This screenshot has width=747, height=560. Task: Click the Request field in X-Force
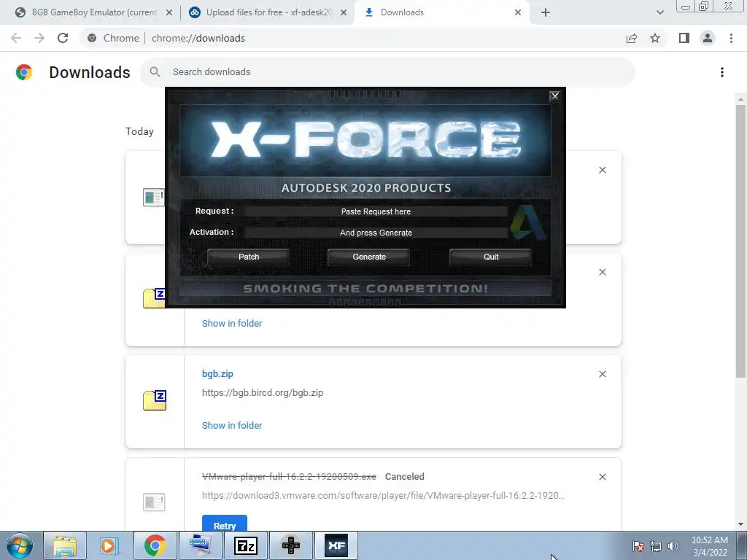pos(376,211)
